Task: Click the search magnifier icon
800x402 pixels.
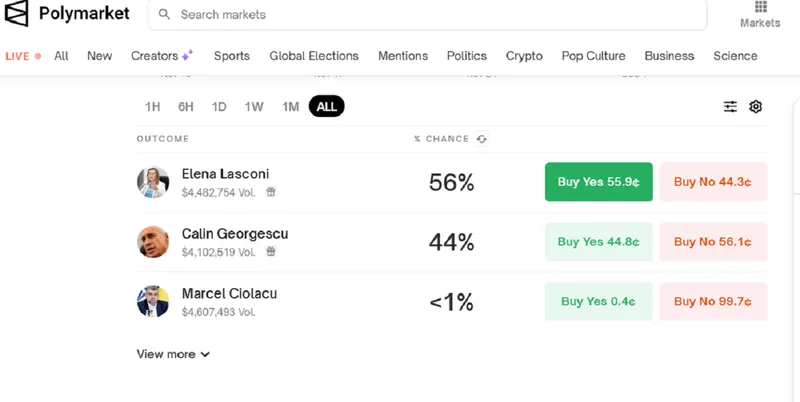Action: tap(165, 15)
